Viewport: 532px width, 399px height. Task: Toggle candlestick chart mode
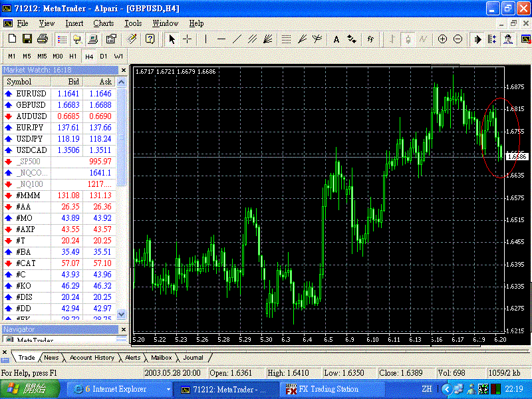coord(406,39)
